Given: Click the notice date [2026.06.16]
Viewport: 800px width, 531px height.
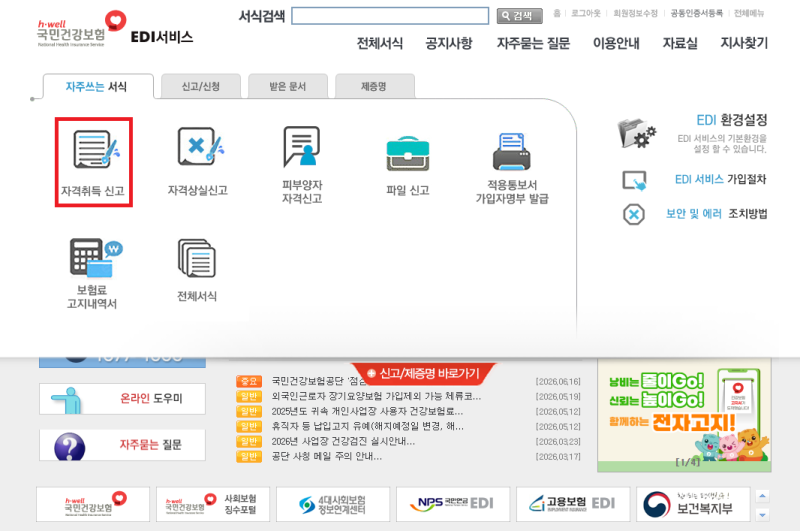Looking at the screenshot, I should click(558, 382).
